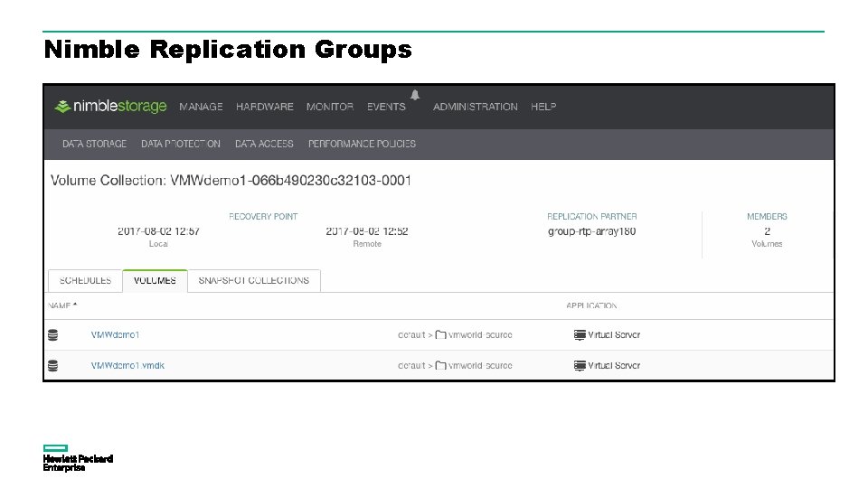Click replication partner group-rtp-array180

pyautogui.click(x=591, y=231)
